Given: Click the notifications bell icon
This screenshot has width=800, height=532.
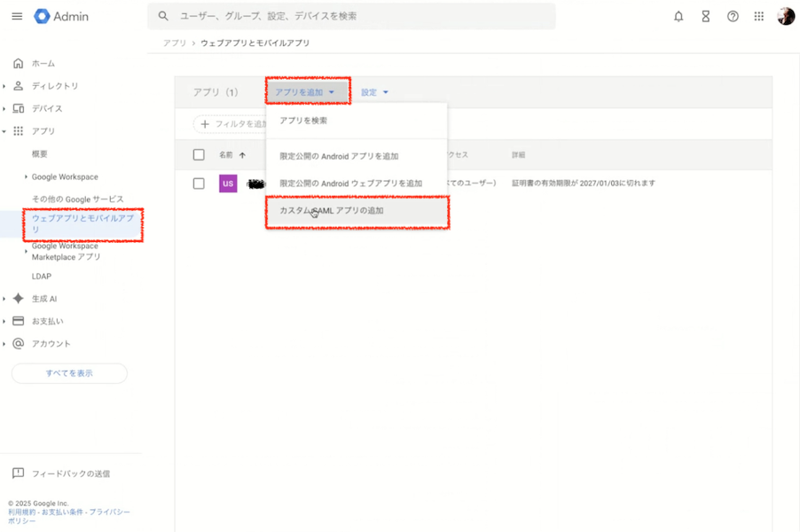Looking at the screenshot, I should [x=678, y=15].
